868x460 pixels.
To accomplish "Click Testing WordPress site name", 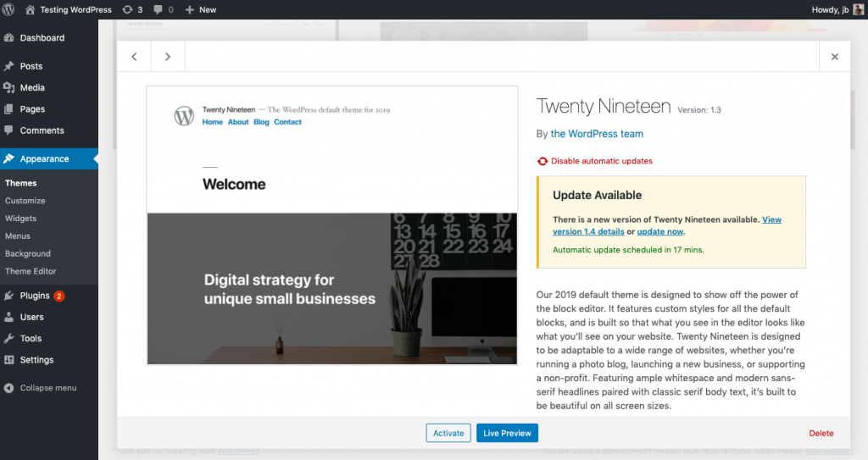I will [x=75, y=9].
